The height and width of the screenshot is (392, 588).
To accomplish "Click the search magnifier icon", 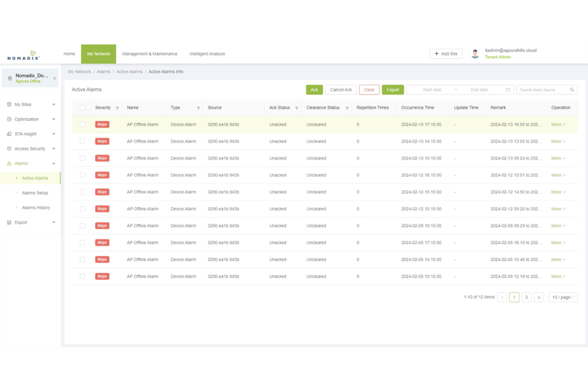I will (572, 90).
